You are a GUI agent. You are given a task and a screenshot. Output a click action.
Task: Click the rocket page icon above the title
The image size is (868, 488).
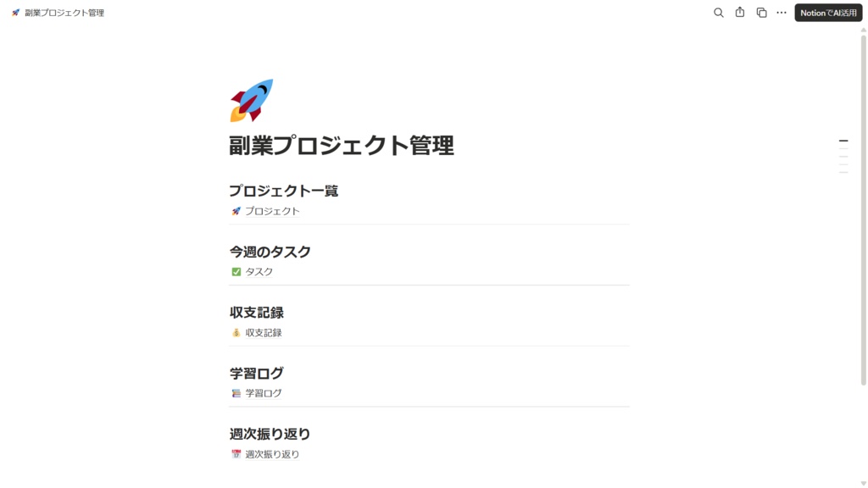[251, 96]
